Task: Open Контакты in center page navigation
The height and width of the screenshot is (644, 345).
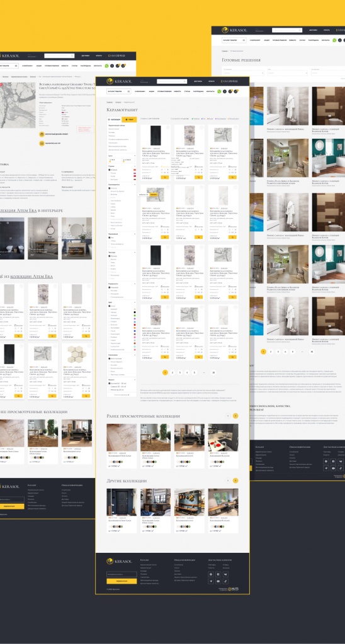Action: point(210,92)
